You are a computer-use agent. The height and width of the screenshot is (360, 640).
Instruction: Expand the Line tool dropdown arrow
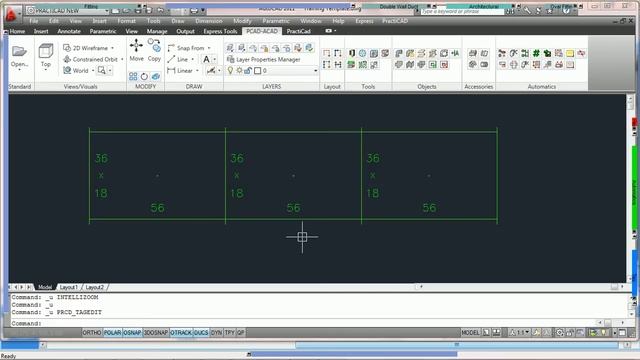click(x=193, y=60)
